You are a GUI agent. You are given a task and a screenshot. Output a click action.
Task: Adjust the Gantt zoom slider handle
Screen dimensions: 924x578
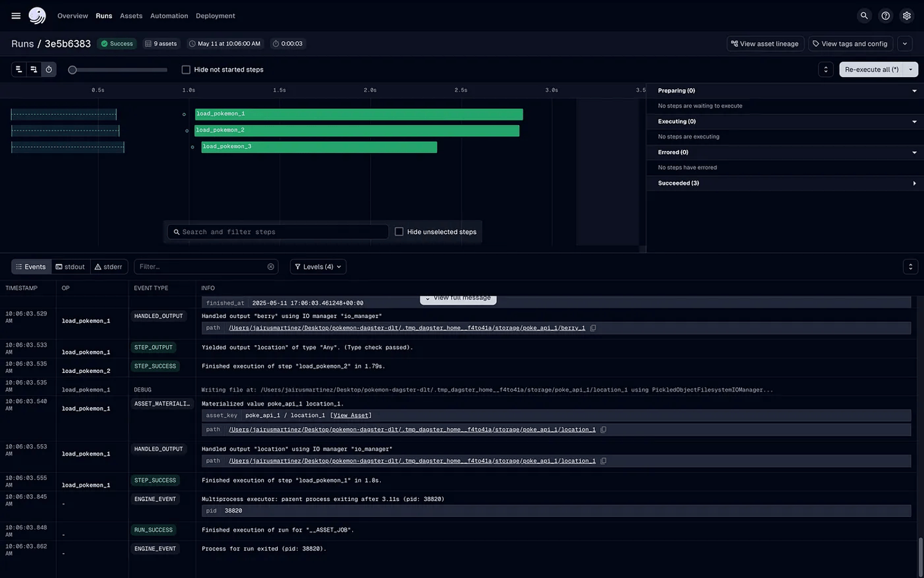73,70
